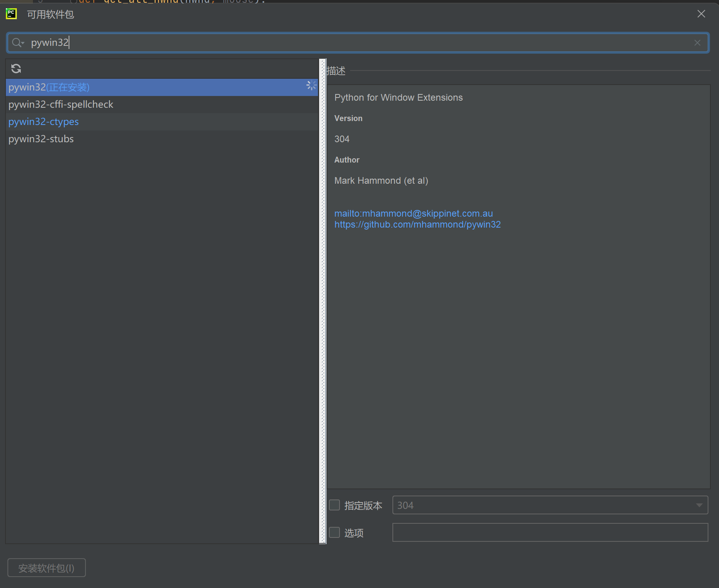Click the options text input field

550,532
